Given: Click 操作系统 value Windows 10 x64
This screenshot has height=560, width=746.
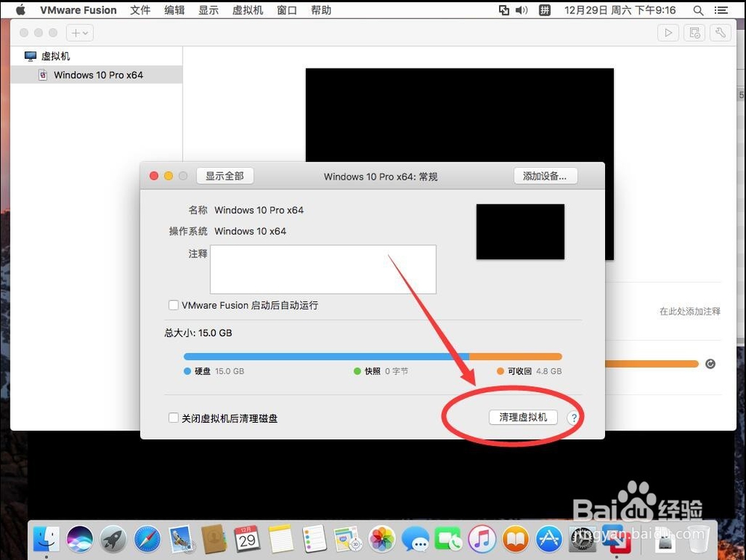Looking at the screenshot, I should tap(250, 231).
